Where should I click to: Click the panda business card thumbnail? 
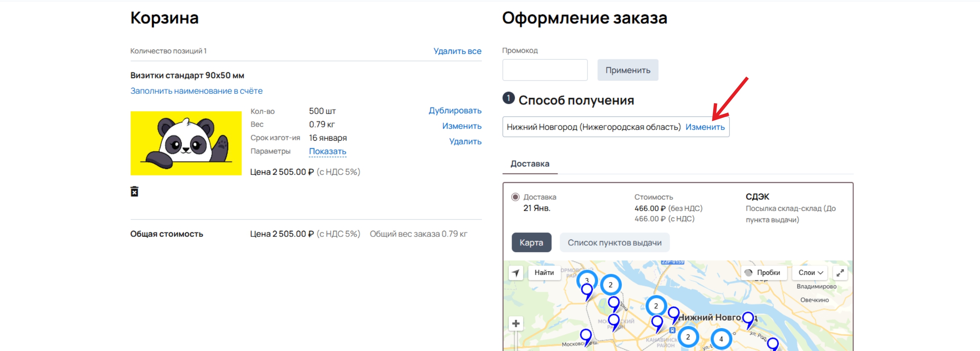click(186, 143)
